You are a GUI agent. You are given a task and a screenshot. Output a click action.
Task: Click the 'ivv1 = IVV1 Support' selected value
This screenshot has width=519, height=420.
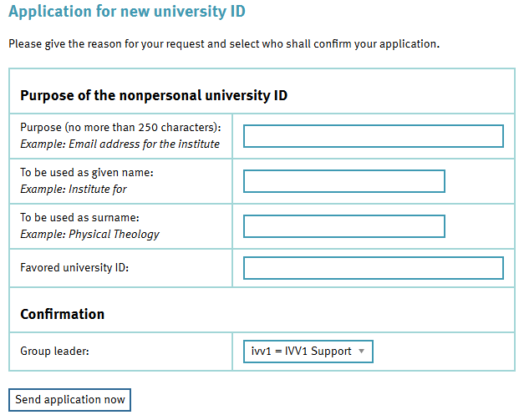(301, 352)
